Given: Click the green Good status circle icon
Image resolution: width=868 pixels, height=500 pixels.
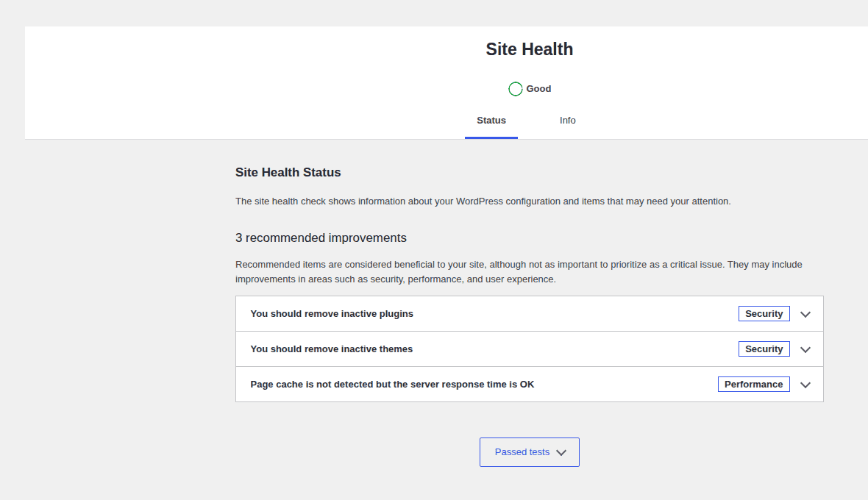Looking at the screenshot, I should point(516,89).
